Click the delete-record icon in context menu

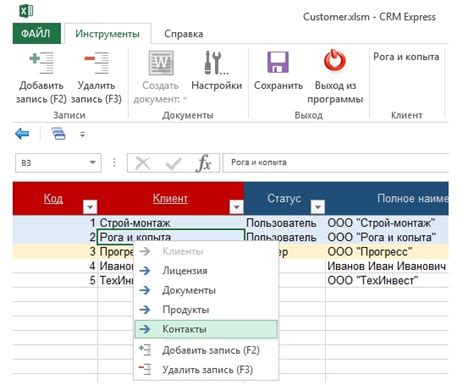point(145,369)
